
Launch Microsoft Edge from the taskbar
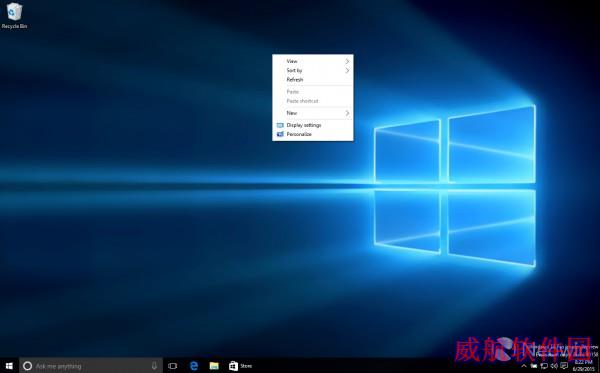pyautogui.click(x=194, y=366)
